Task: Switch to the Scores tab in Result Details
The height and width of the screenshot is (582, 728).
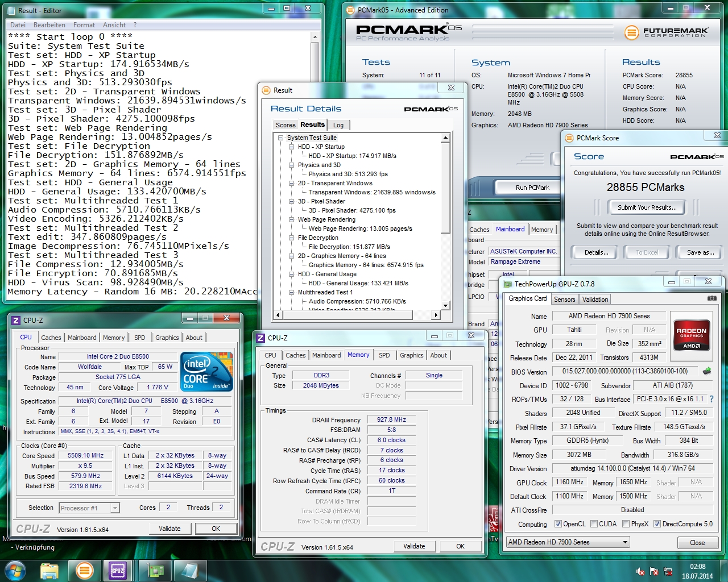Action: tap(286, 125)
